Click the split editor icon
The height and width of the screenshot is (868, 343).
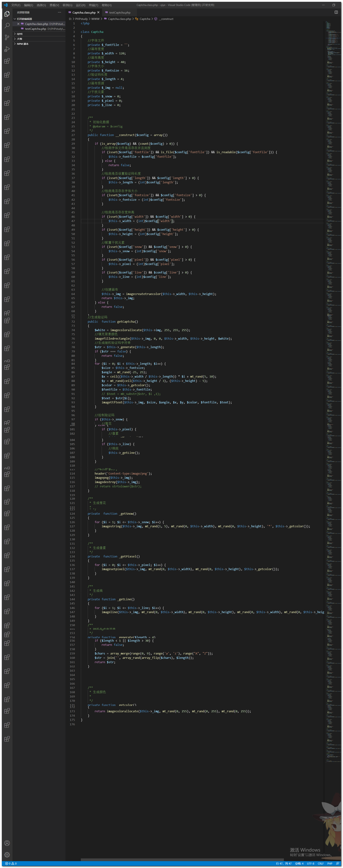pos(336,12)
